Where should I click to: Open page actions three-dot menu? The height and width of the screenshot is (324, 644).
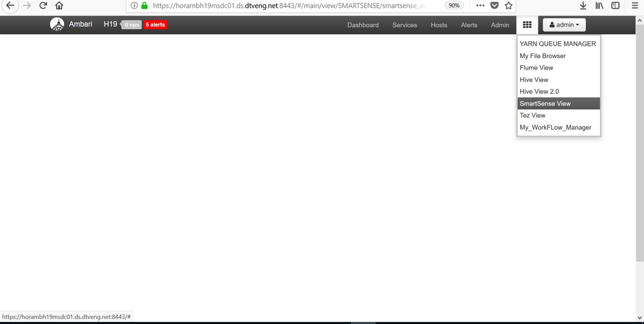(480, 6)
